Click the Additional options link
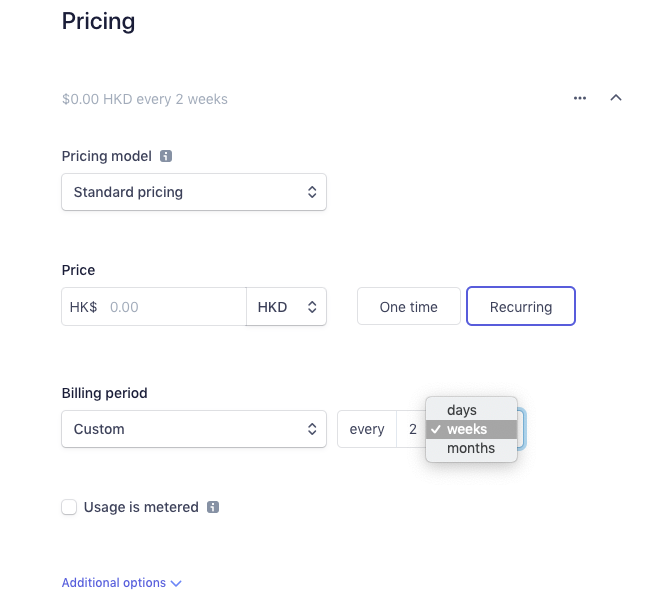 click(x=114, y=583)
